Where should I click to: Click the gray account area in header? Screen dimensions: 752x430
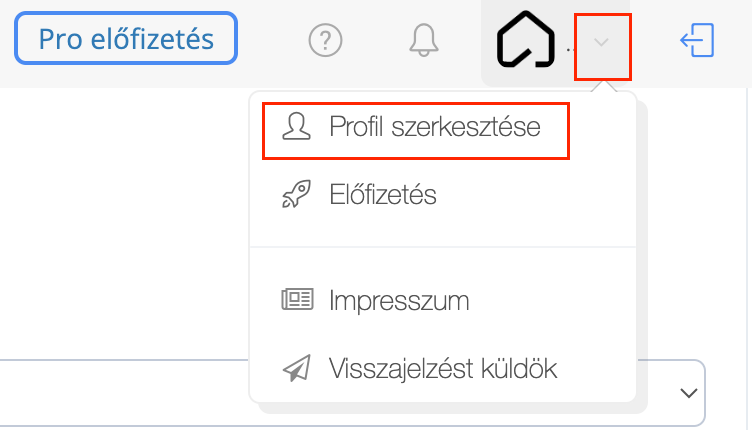[556, 43]
